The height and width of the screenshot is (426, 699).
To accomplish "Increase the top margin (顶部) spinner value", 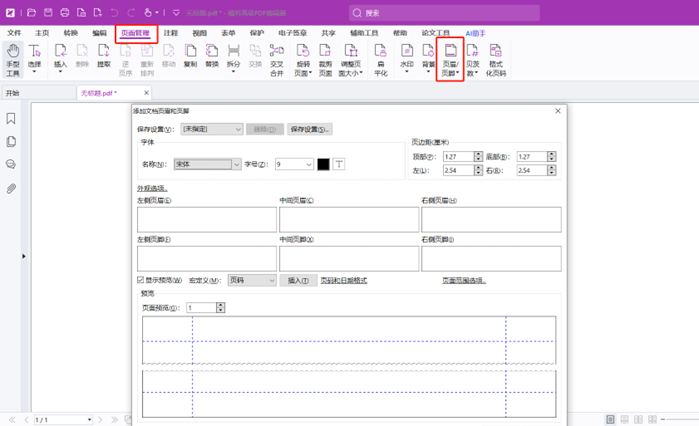I will [480, 154].
